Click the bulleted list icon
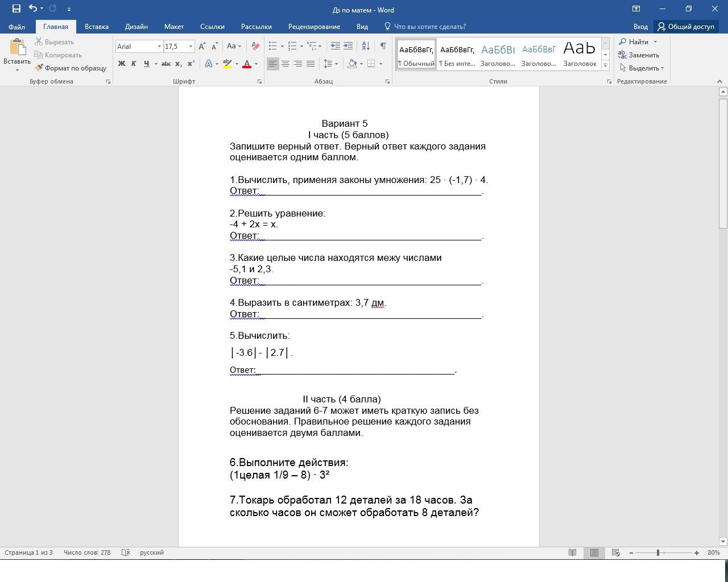 pos(273,46)
